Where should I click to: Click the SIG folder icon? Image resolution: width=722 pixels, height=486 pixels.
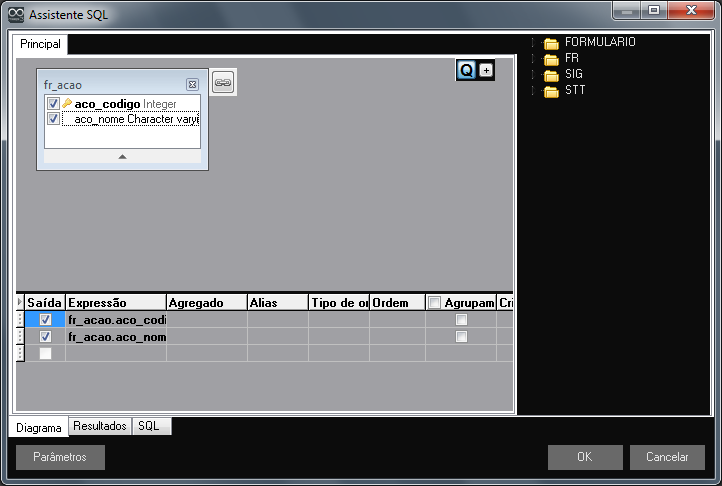pyautogui.click(x=551, y=75)
